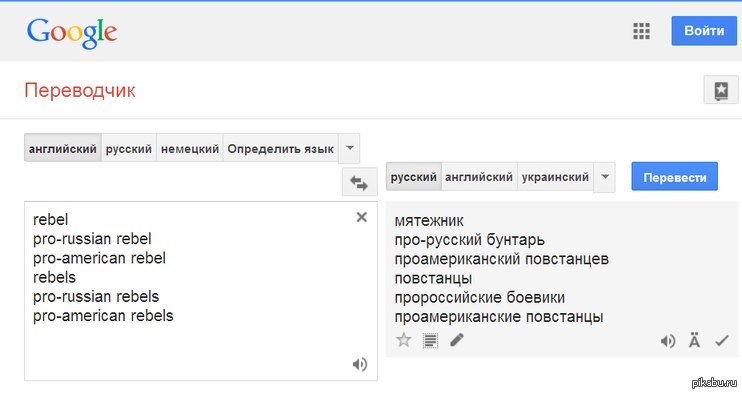This screenshot has height=394, width=742.
Task: Select английский as source language
Action: [62, 148]
